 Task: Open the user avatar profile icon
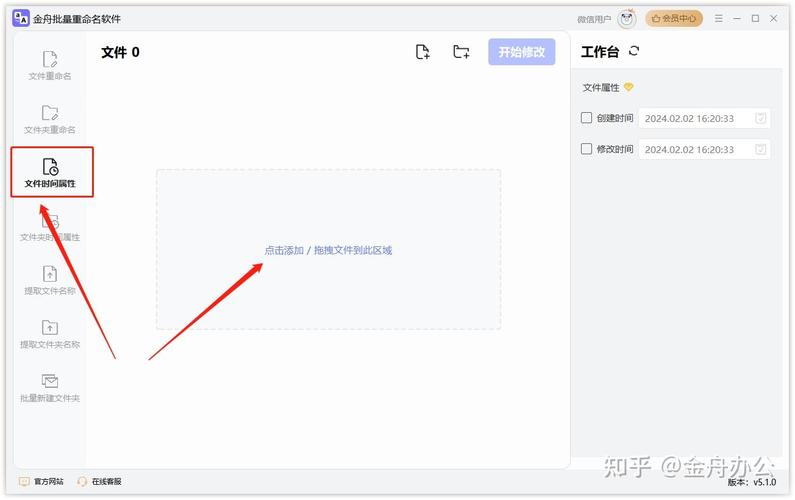(627, 18)
